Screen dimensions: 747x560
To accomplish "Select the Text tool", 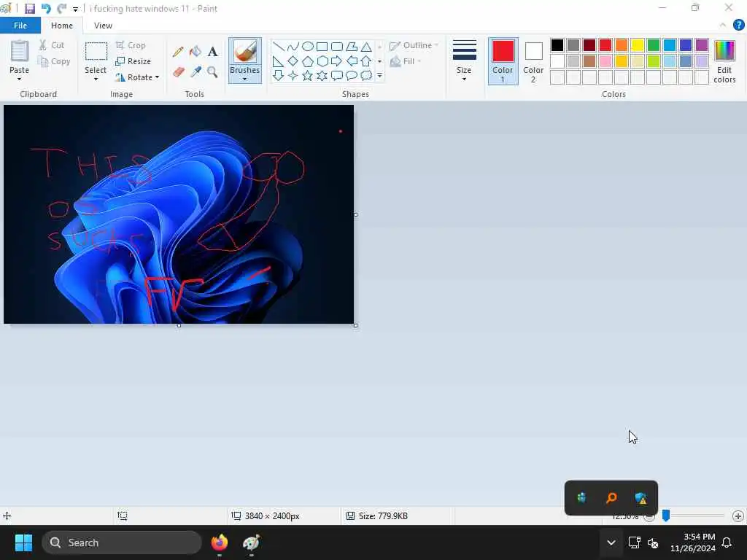I will [212, 52].
